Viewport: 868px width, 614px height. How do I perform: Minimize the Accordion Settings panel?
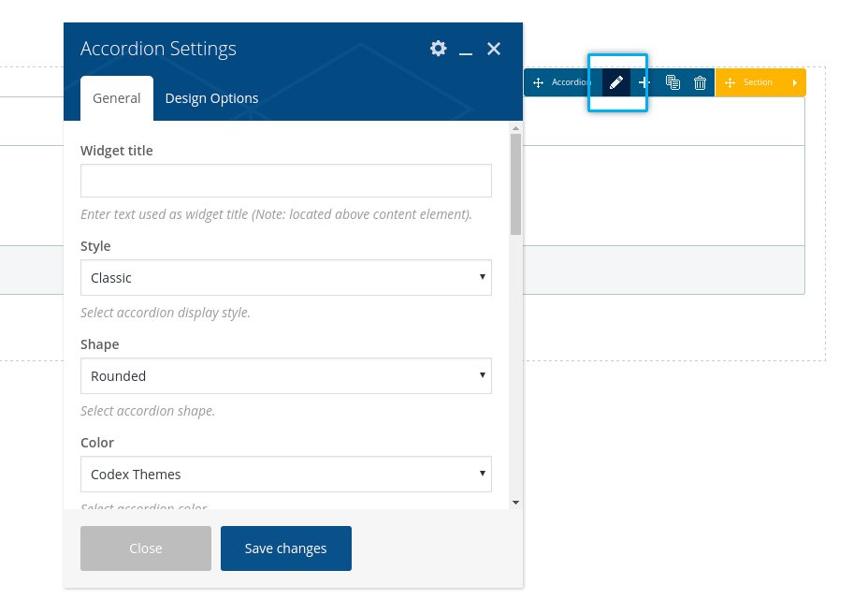click(466, 50)
